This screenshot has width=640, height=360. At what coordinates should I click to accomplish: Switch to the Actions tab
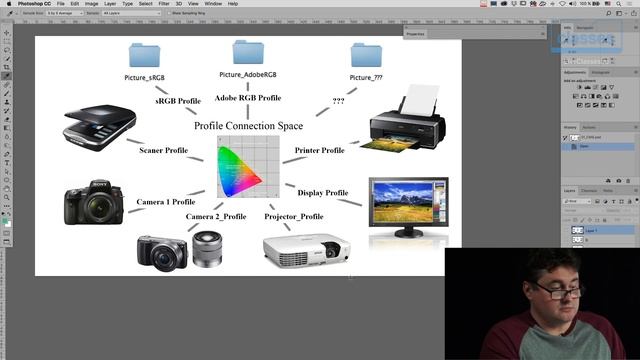[x=589, y=127]
